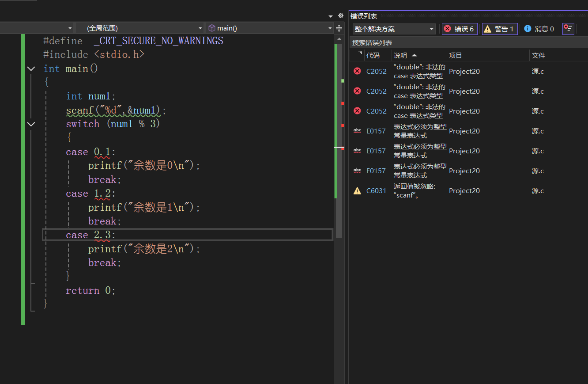This screenshot has height=384, width=588.
Task: Open the C6031 warning code link
Action: tap(376, 191)
